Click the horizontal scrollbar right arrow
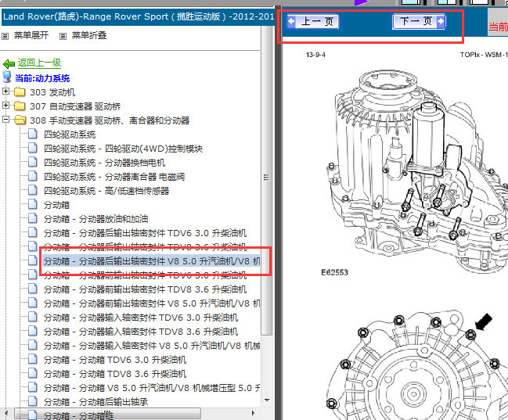The height and width of the screenshot is (420, 508). click(x=254, y=413)
